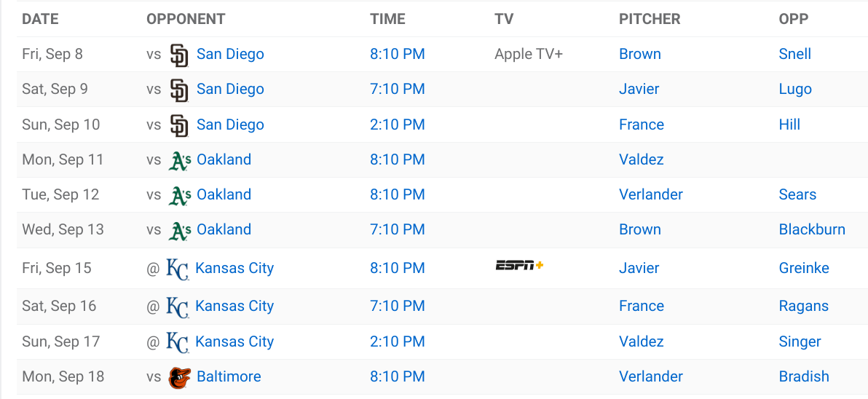This screenshot has width=868, height=399.
Task: Open the Oakland team link for Tue, Sep 12
Action: click(224, 195)
